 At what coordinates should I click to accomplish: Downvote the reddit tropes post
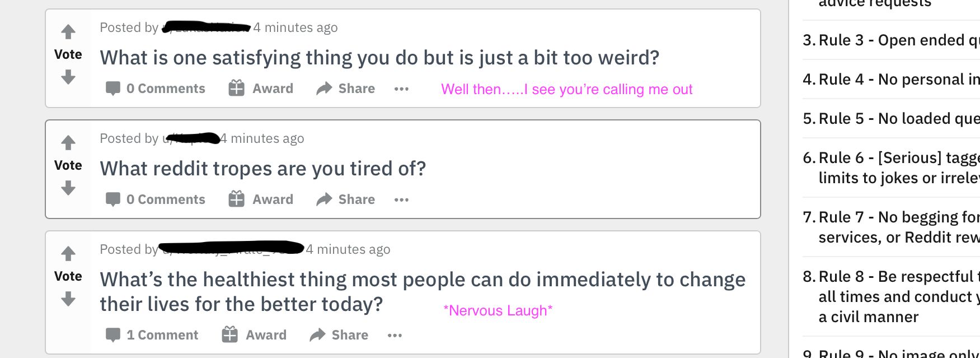click(68, 188)
